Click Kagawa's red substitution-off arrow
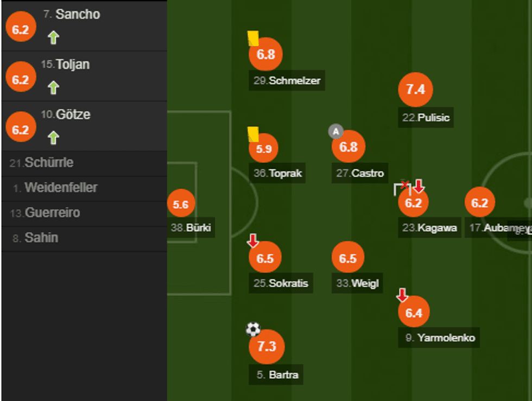Image resolution: width=532 pixels, height=401 pixels. (419, 187)
